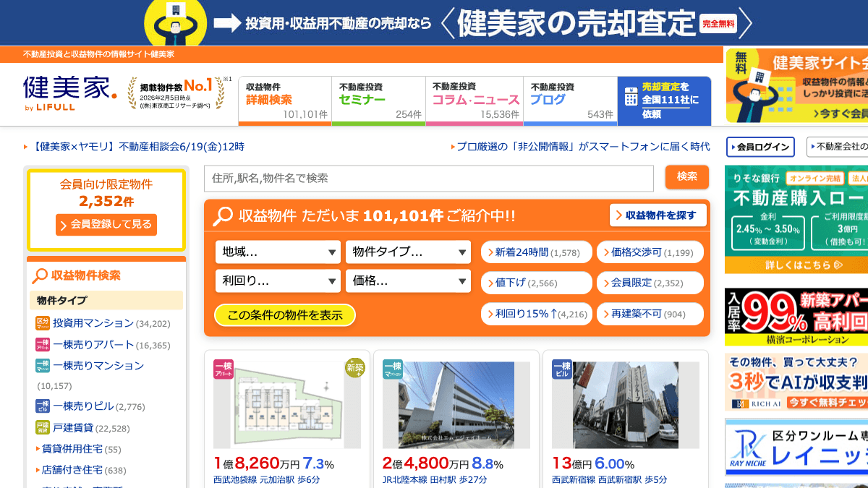The width and height of the screenshot is (868, 488).
Task: Open 一棟売りマンション link in sidebar
Action: [x=98, y=366]
